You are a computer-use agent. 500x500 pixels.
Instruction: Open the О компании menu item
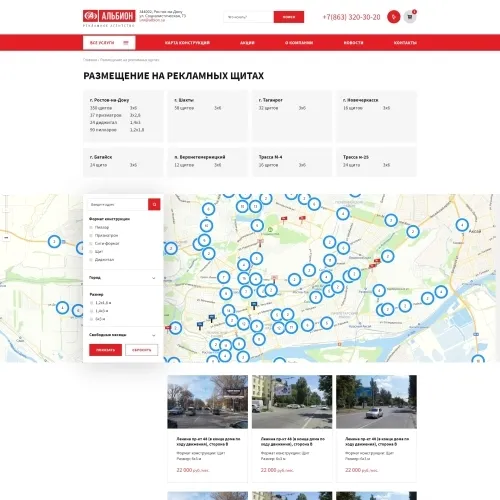point(299,43)
